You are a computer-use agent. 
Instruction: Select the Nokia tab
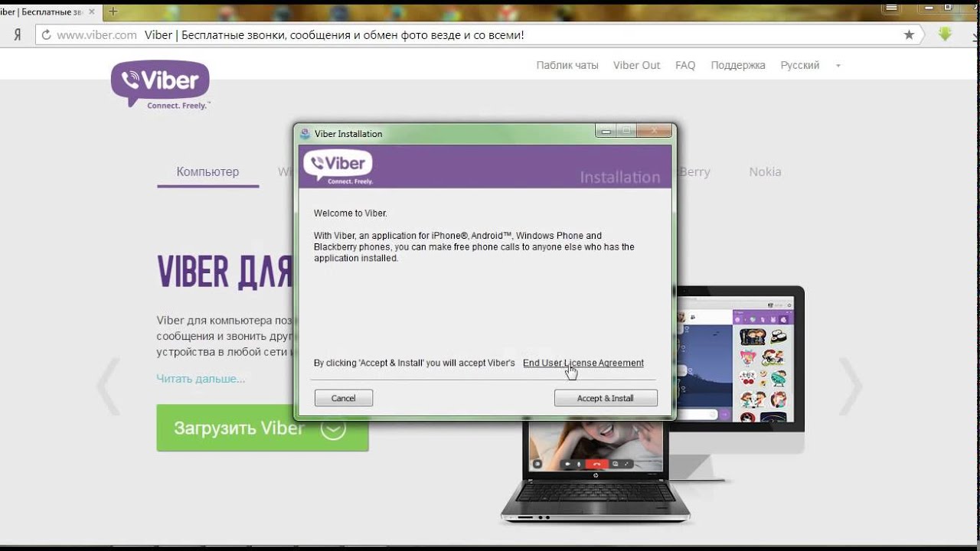(765, 172)
